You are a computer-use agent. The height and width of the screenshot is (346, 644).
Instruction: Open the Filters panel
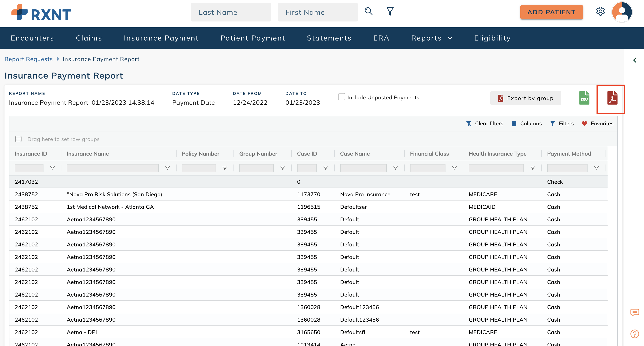click(562, 124)
